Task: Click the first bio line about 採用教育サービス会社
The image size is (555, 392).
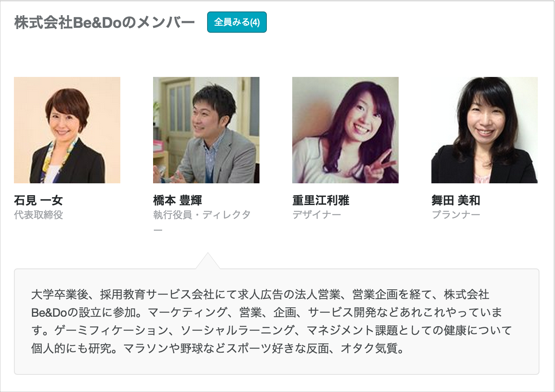Action: [x=260, y=295]
